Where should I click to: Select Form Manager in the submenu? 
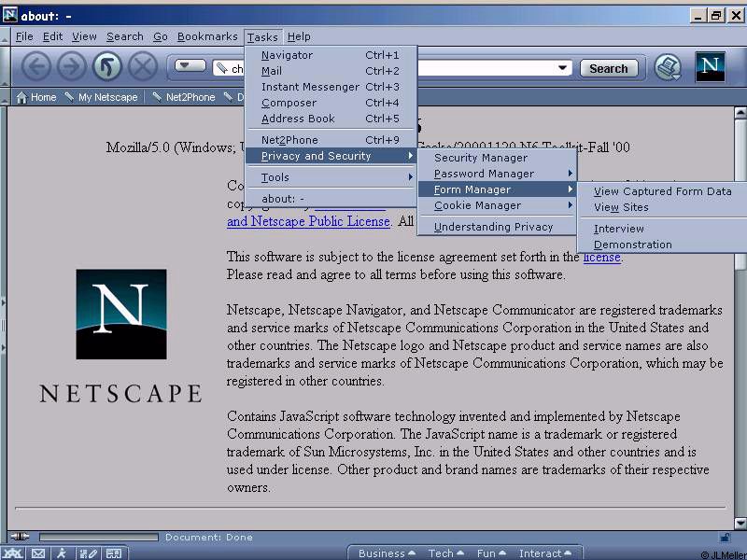coord(497,189)
